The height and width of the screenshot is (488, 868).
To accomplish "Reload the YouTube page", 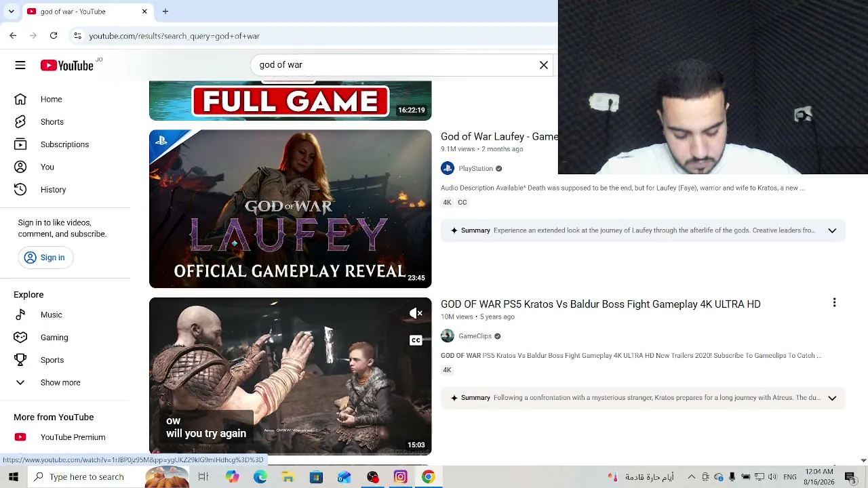I will 54,36.
